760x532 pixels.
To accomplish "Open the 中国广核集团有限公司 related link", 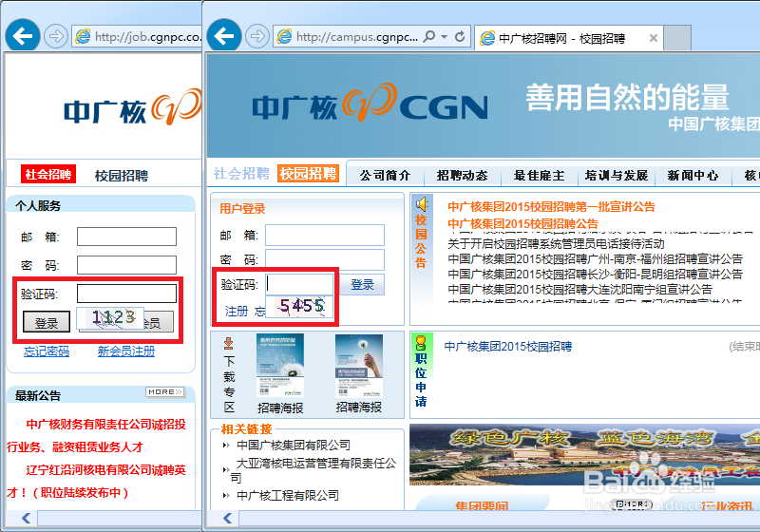I will (x=294, y=445).
